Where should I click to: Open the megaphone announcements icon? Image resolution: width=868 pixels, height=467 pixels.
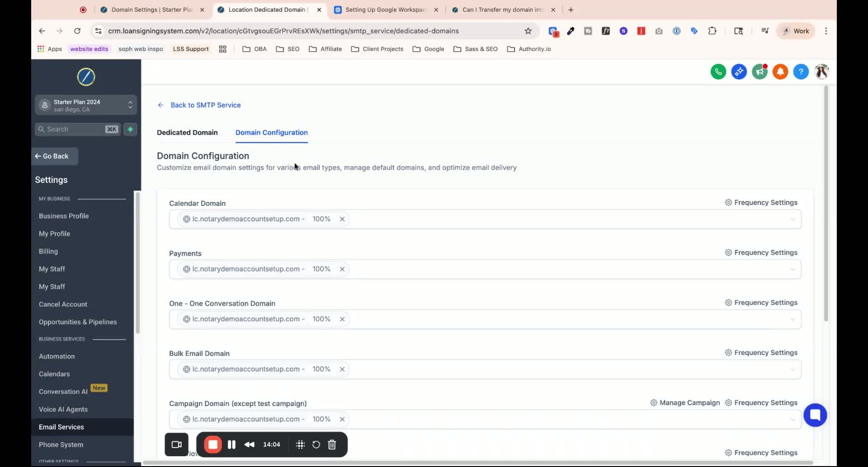click(x=759, y=71)
